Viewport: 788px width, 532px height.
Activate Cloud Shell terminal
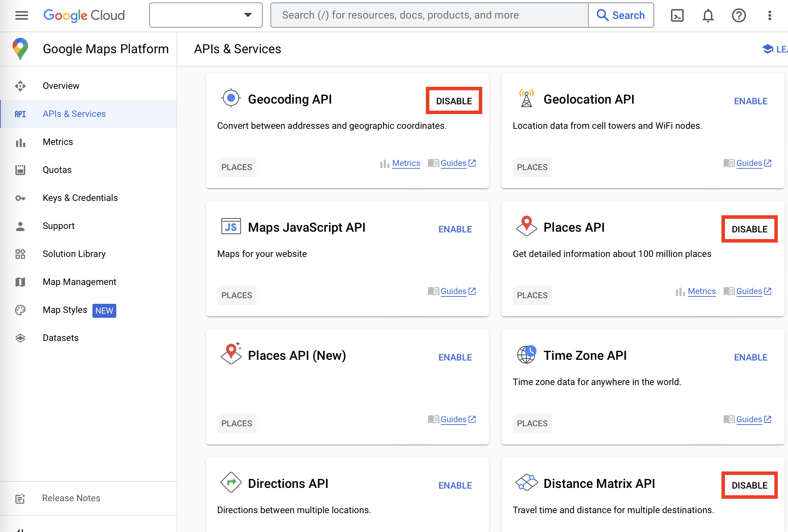pyautogui.click(x=677, y=15)
